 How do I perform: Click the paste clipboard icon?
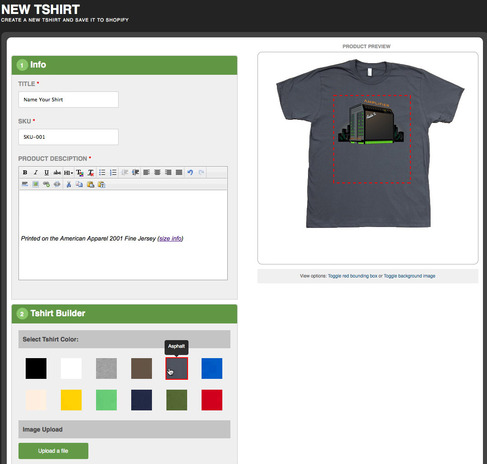(x=90, y=184)
